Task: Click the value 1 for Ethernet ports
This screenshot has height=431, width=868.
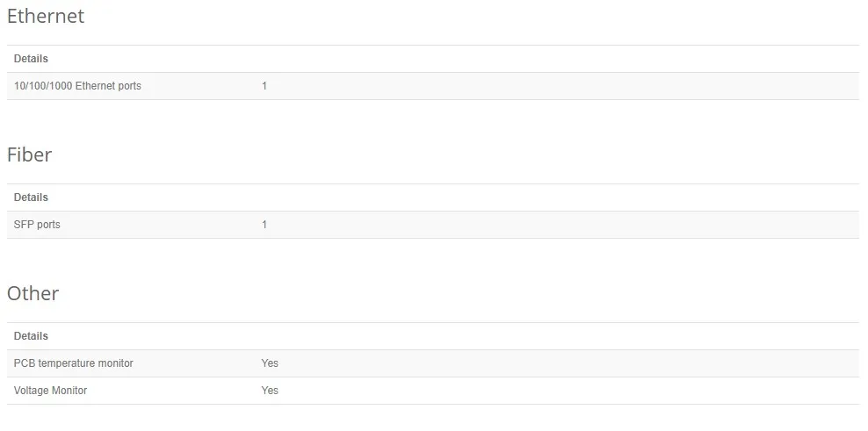Action: [x=264, y=86]
